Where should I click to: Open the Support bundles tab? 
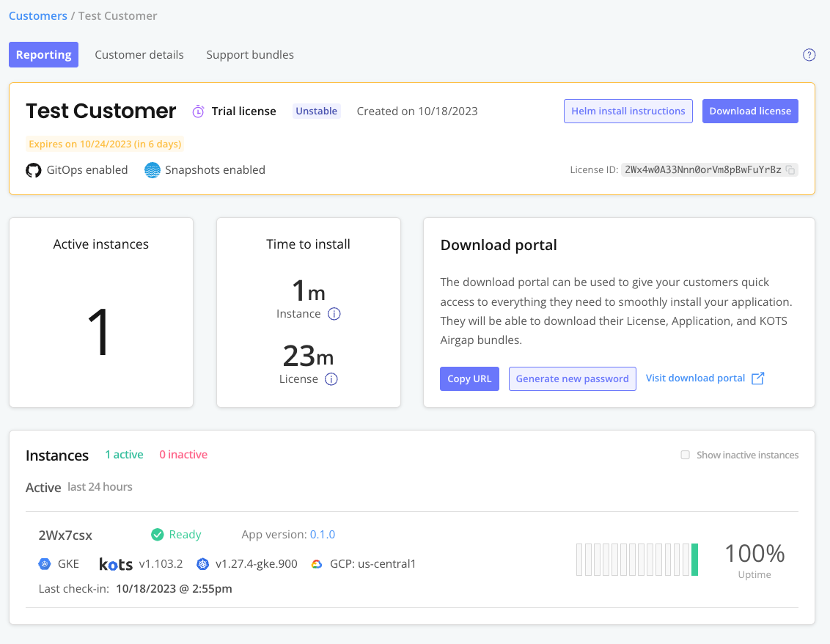(249, 54)
